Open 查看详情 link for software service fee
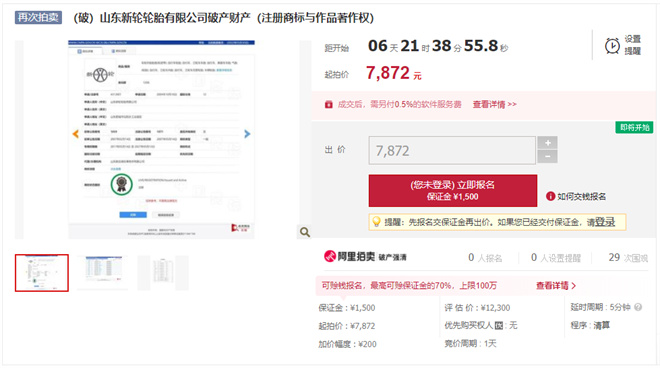The image size is (660, 368). 494,104
